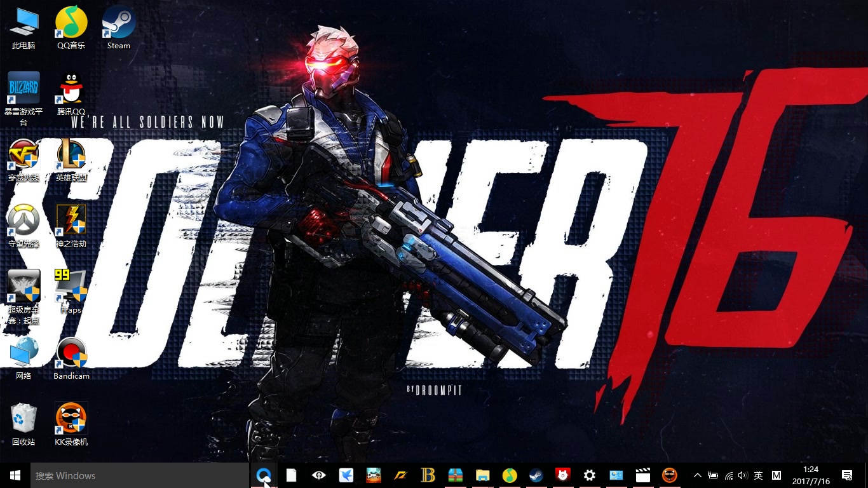Open the Fraps desktop shortcut
This screenshot has width=868, height=488.
point(71,293)
